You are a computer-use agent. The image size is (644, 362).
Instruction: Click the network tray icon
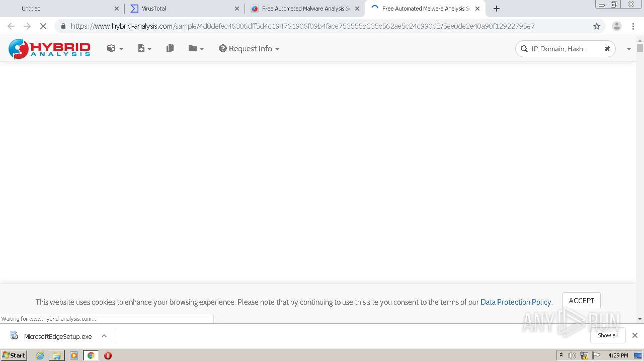pyautogui.click(x=584, y=355)
